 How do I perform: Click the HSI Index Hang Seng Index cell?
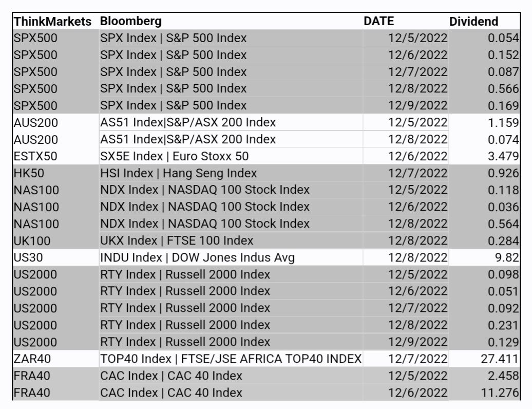click(x=179, y=174)
